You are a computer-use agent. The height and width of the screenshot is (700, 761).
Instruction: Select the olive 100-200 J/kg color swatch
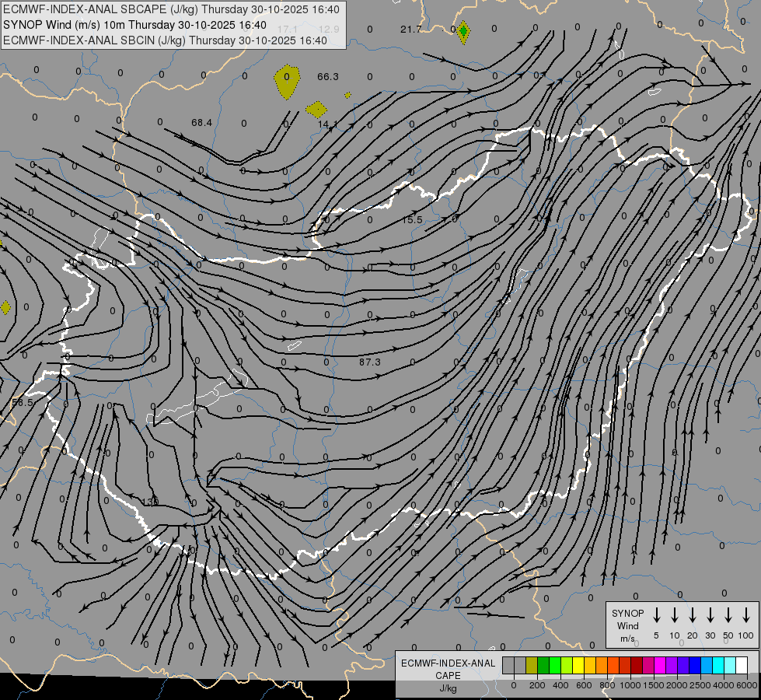[532, 665]
